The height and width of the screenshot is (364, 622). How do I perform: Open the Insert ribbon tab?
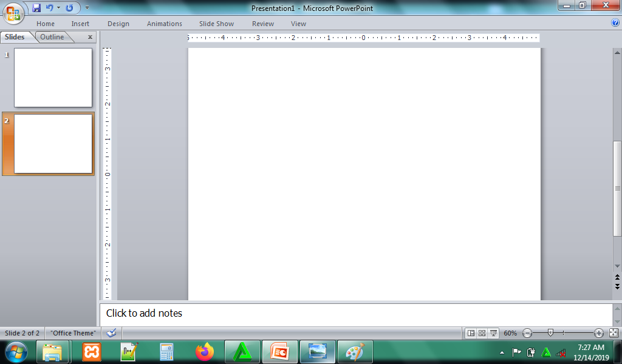coord(80,24)
